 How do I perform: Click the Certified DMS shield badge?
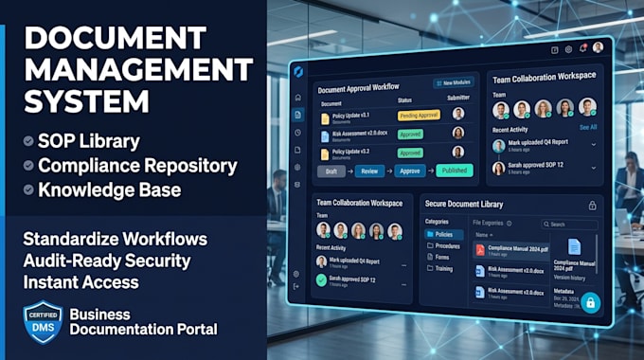43,322
